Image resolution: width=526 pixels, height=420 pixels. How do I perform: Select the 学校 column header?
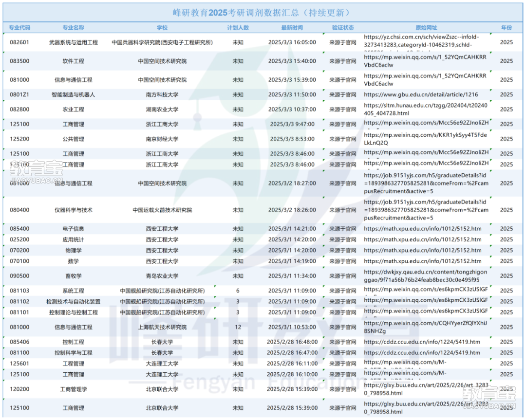(x=162, y=27)
